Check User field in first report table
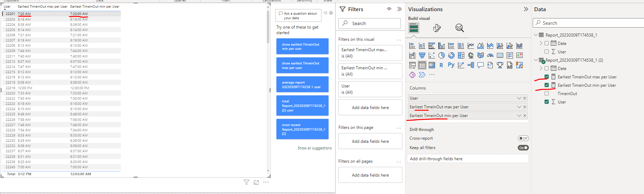This screenshot has width=644, height=194. (x=547, y=52)
